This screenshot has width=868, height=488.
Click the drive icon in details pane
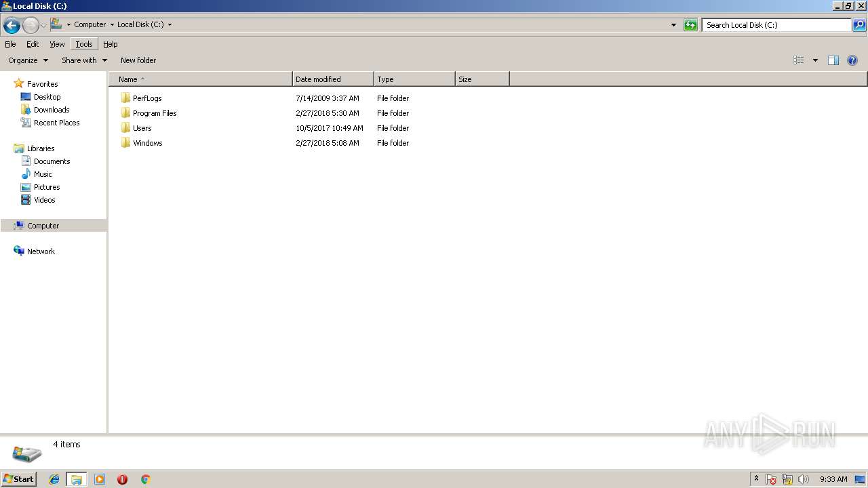pyautogui.click(x=26, y=453)
